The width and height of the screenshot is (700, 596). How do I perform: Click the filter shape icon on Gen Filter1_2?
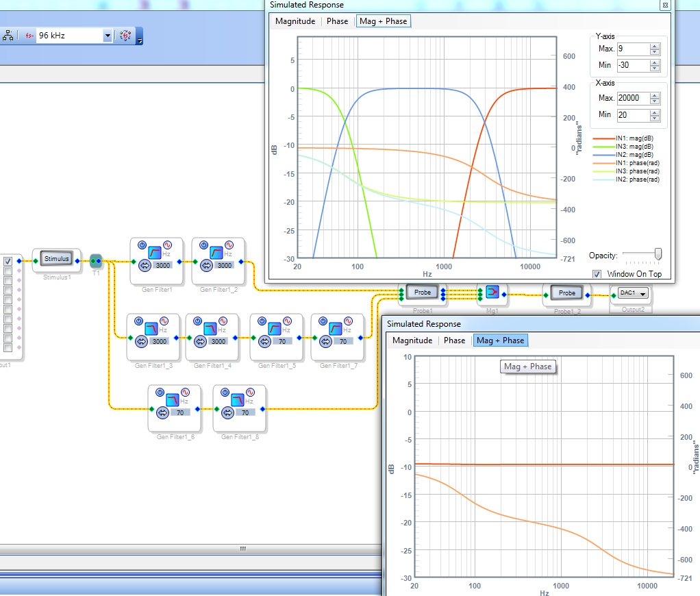pyautogui.click(x=216, y=253)
